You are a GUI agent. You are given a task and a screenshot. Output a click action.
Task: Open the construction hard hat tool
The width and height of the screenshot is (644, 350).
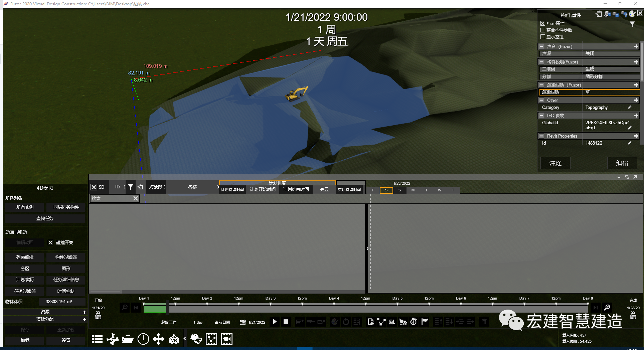pyautogui.click(x=196, y=339)
